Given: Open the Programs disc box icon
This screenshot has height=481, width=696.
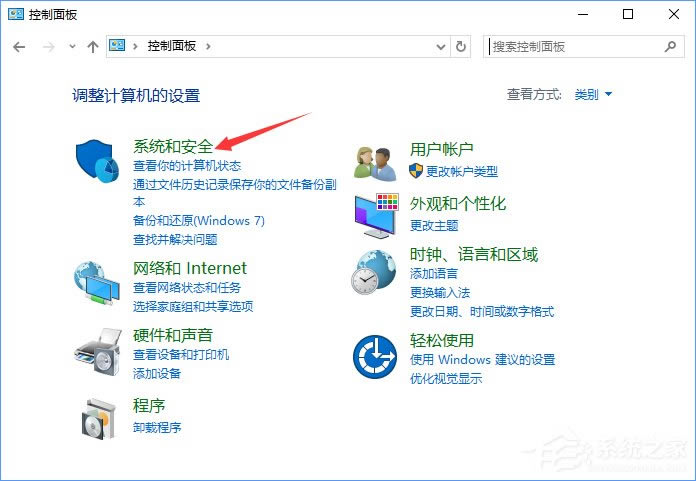Looking at the screenshot, I should click(x=98, y=416).
